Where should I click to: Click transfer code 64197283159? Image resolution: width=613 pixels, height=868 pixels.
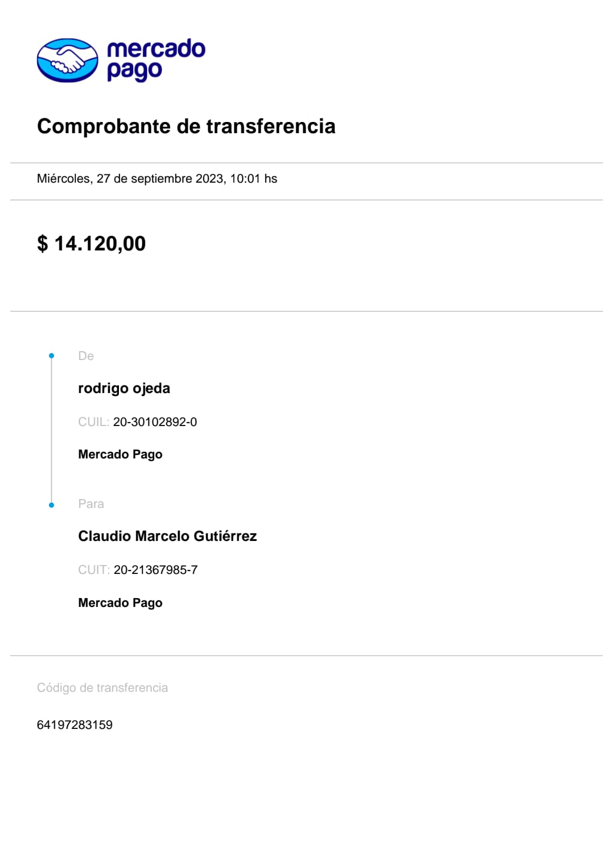(x=75, y=725)
